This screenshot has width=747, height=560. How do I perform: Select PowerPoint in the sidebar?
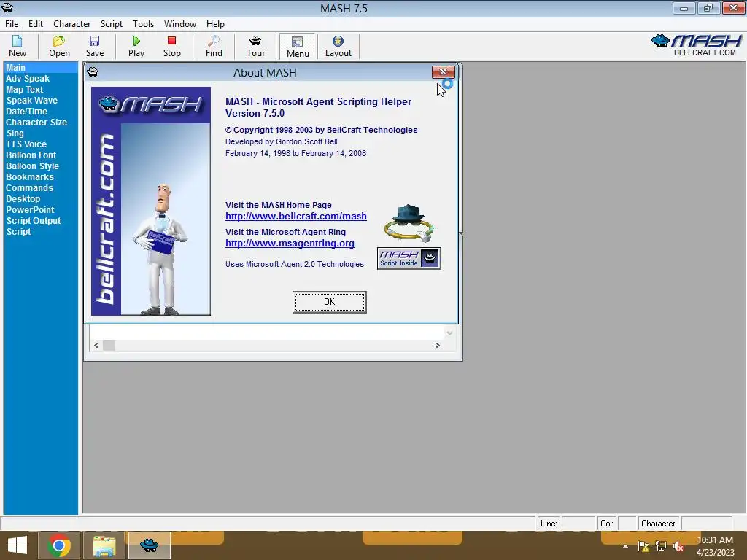coord(41,210)
